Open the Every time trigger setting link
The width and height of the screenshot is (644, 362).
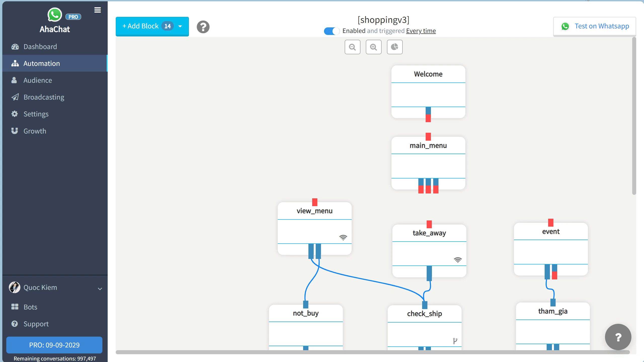[x=421, y=31]
